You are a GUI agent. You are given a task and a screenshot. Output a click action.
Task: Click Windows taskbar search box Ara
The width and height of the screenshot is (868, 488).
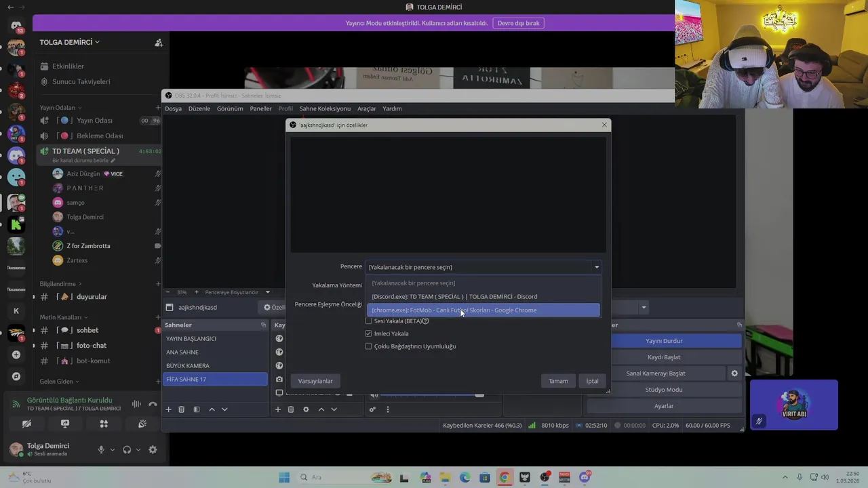343,477
